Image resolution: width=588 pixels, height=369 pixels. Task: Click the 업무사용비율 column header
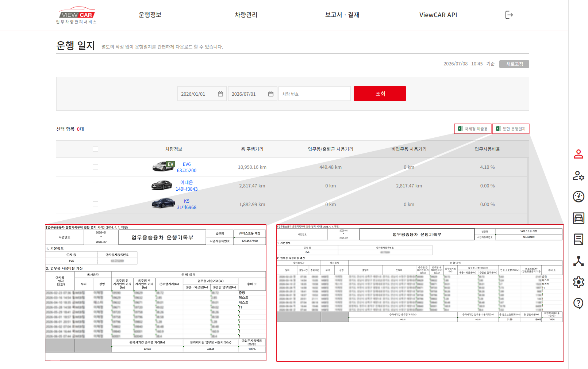tap(487, 149)
